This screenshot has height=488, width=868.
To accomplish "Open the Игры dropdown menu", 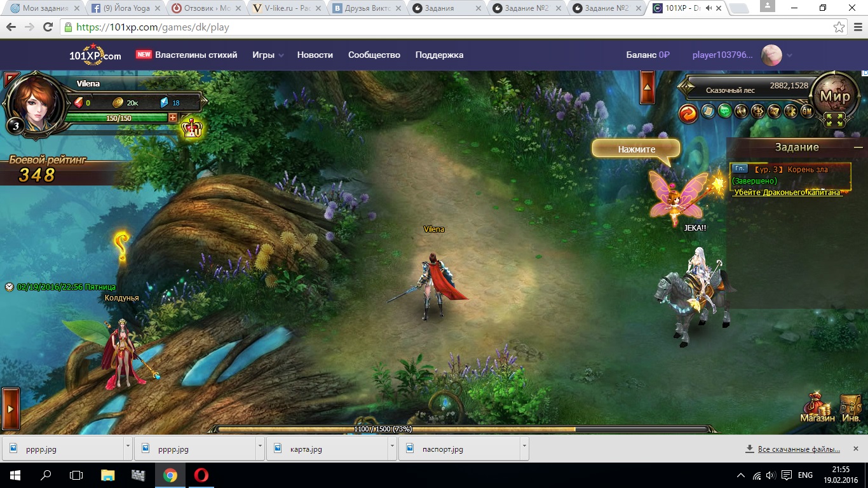I will pyautogui.click(x=268, y=55).
